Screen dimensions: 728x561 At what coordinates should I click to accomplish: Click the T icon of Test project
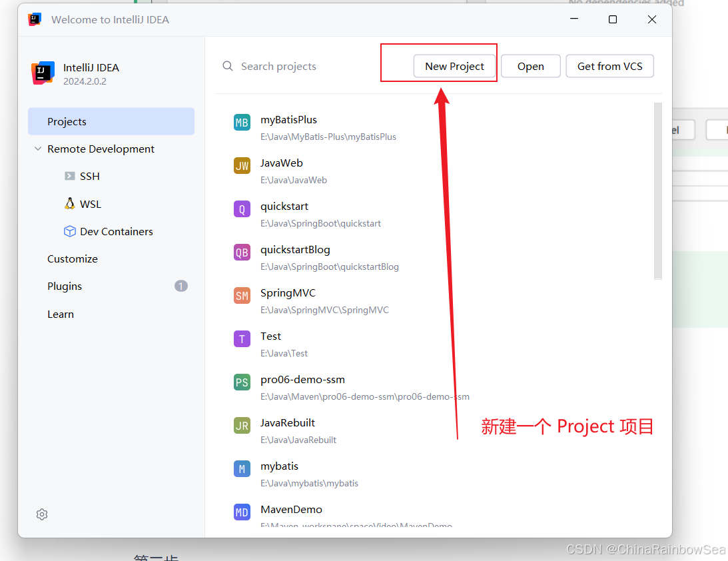(x=242, y=339)
